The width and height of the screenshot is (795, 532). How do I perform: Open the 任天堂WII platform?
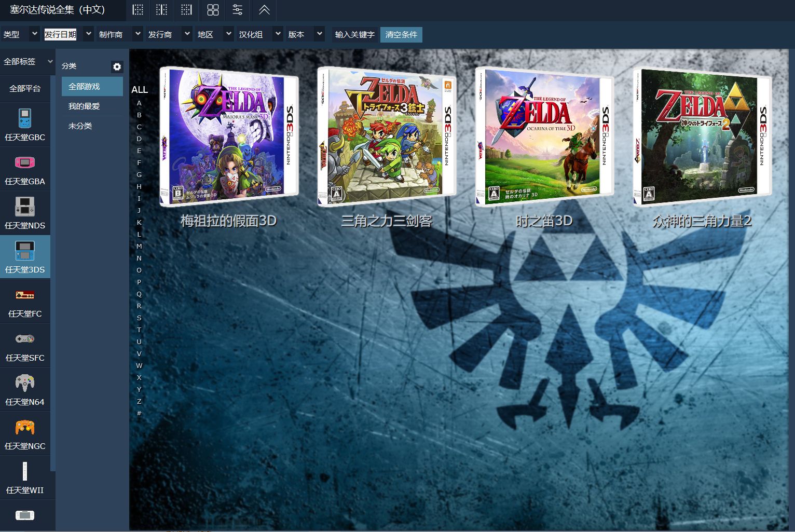tap(25, 472)
